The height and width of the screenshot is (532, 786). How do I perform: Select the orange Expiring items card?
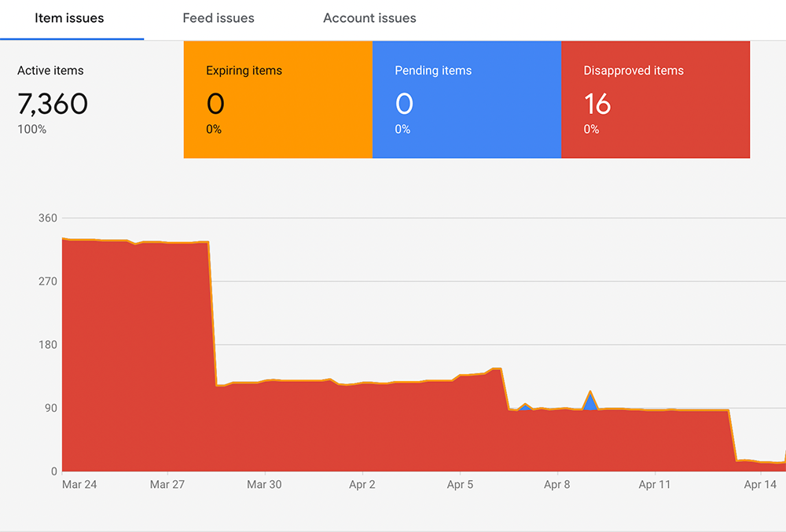pos(277,100)
